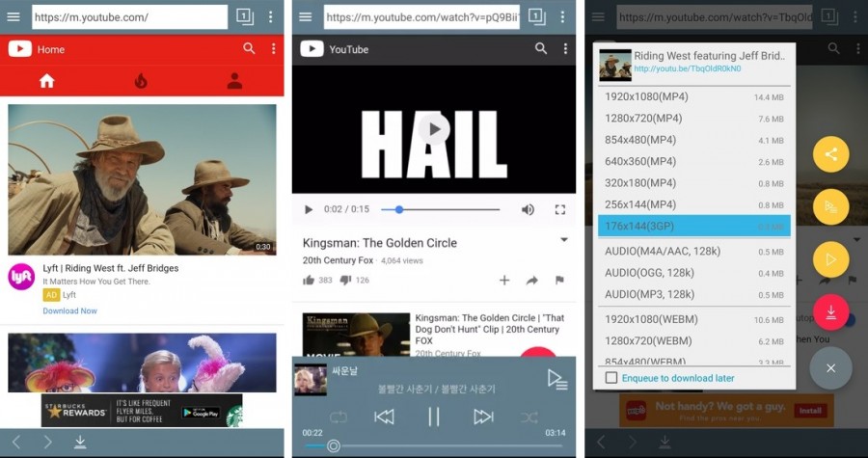
Task: Select the Home tab house icon
Action: click(x=47, y=81)
